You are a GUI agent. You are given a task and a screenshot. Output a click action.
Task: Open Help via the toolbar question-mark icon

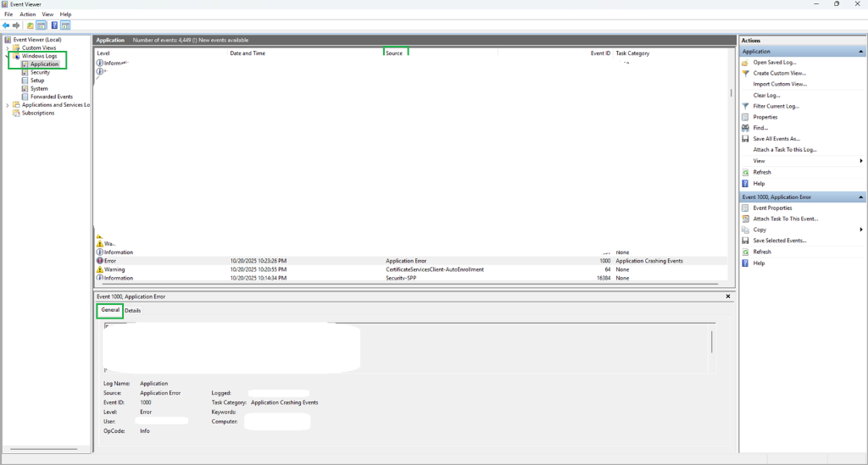(x=54, y=25)
